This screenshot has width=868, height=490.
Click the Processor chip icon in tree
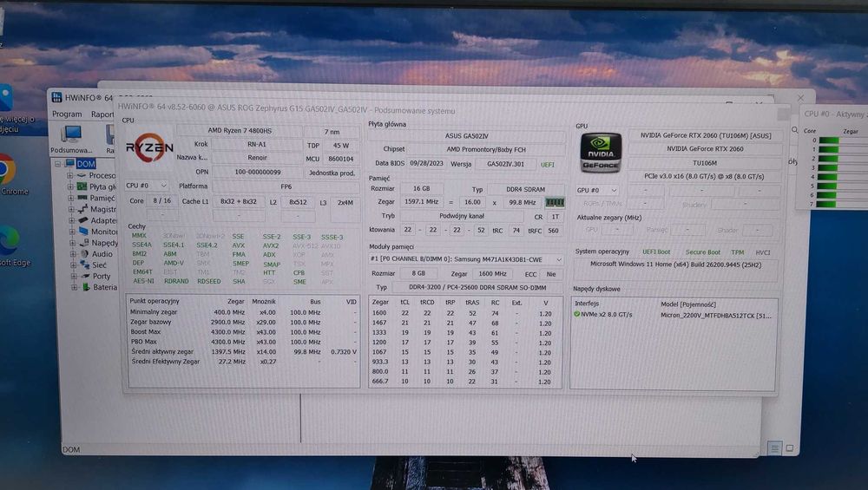coord(82,175)
